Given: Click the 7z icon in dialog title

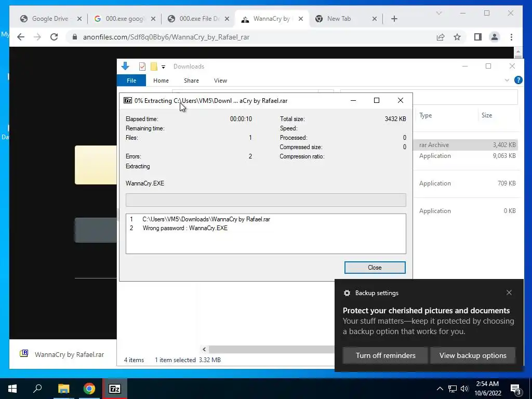Looking at the screenshot, I should [128, 100].
